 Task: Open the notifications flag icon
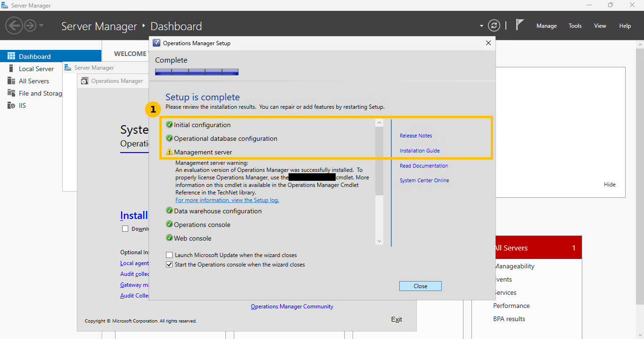point(520,25)
